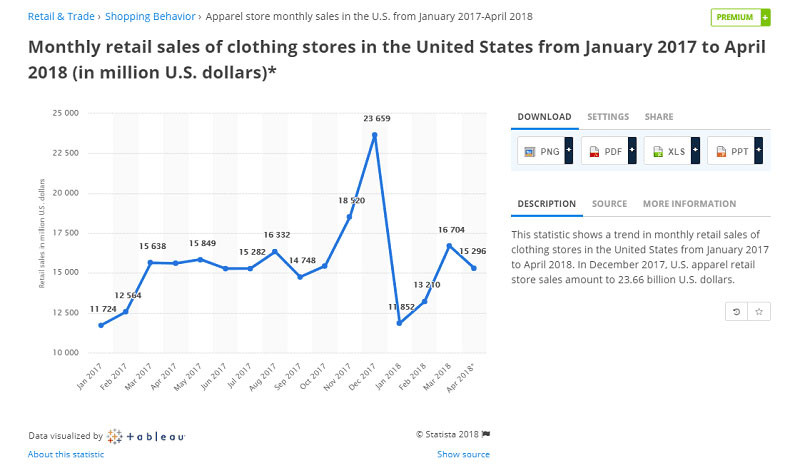Expand the plus options beside PDF
This screenshot has width=800, height=473.
632,151
